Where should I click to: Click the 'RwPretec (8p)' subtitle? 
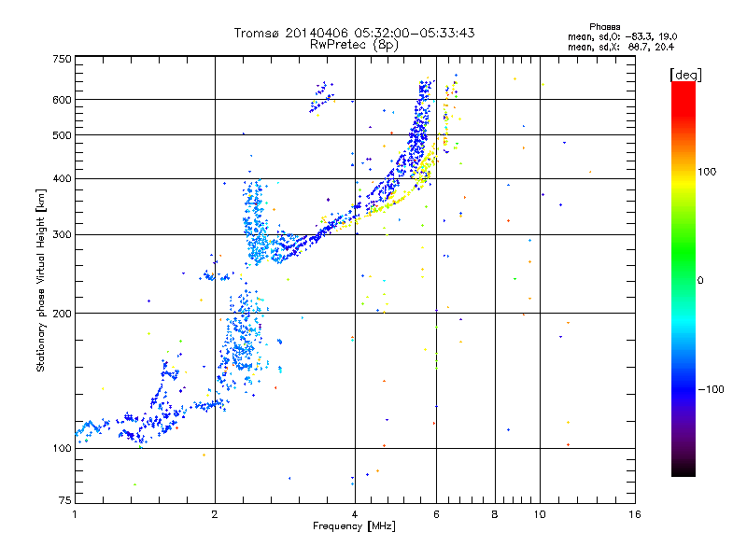(x=354, y=45)
